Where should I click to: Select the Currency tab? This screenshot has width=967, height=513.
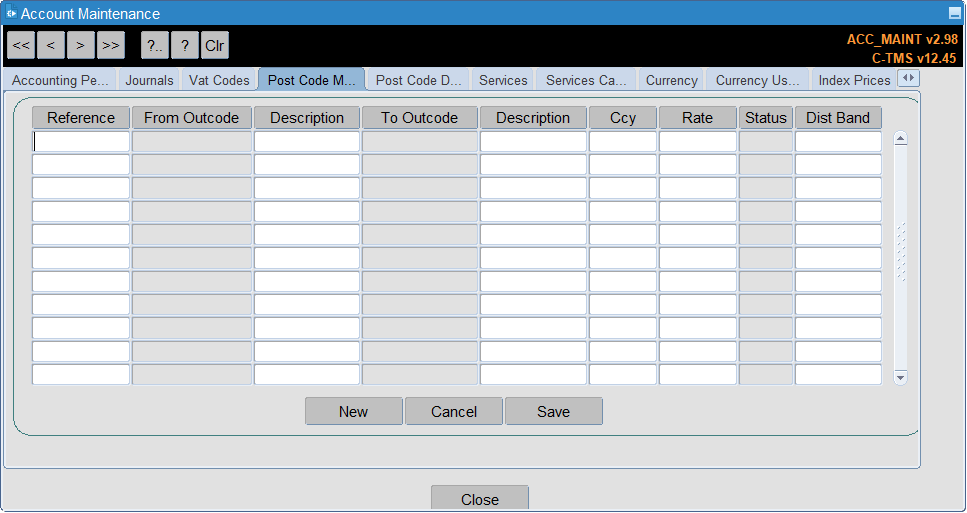(672, 80)
